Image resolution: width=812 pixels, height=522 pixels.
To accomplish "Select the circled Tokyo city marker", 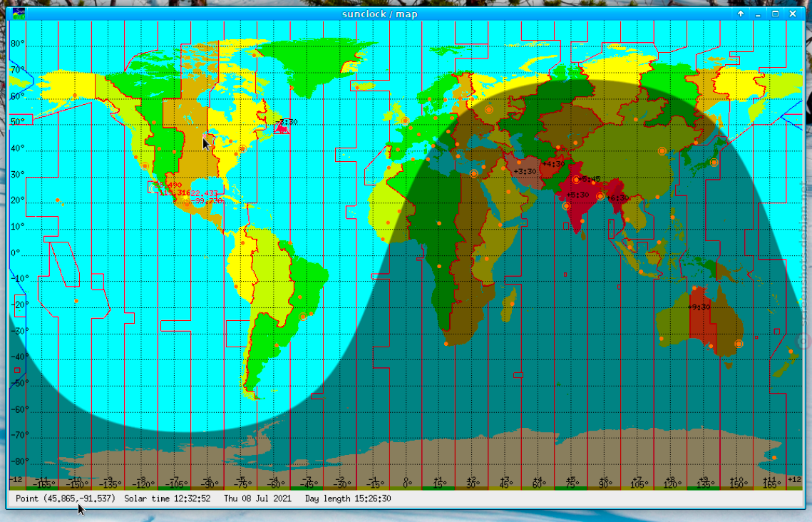I will tap(714, 163).
